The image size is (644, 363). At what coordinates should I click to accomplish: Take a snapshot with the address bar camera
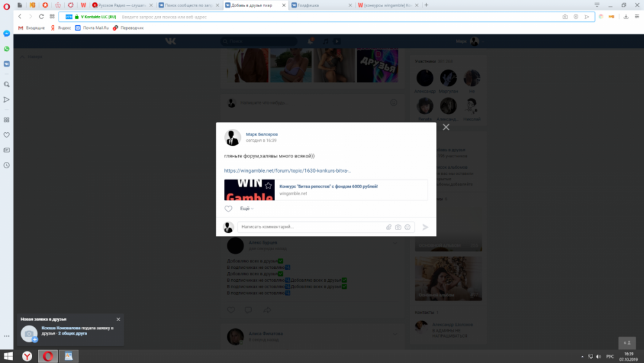pyautogui.click(x=565, y=17)
